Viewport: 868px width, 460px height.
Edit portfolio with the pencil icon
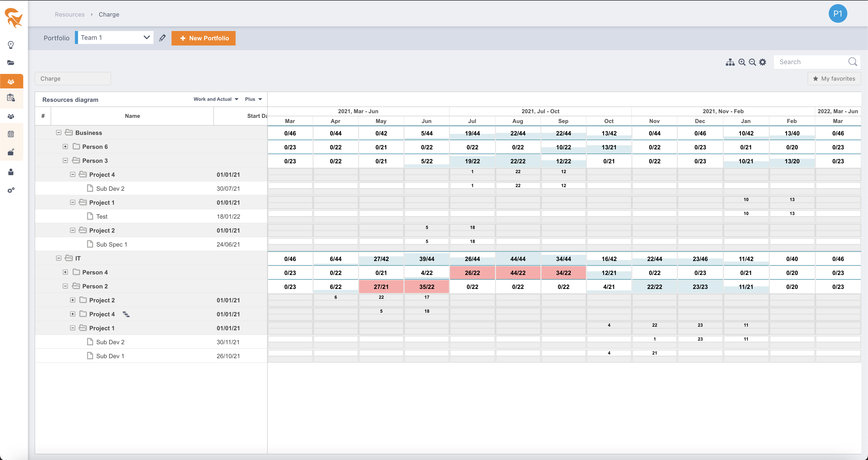tap(162, 38)
